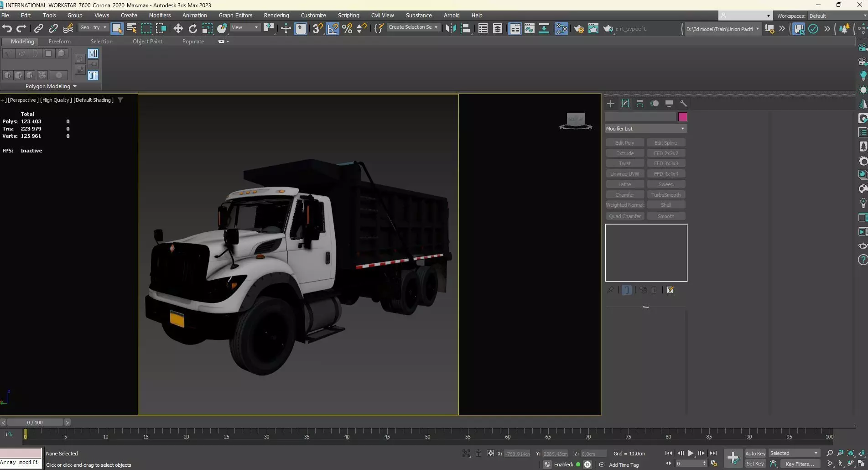
Task: Toggle Selection Lock padlock in status bar
Action: [478, 453]
